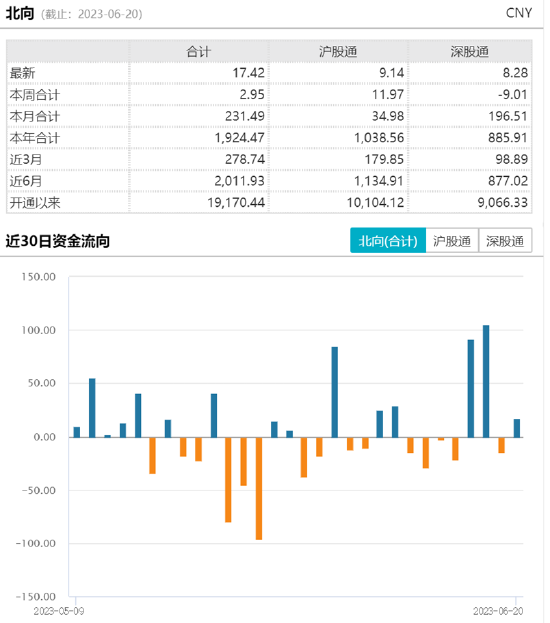Viewport: 550px width, 623px height.
Task: Click the 100.00 y-axis label
Action: point(39,330)
